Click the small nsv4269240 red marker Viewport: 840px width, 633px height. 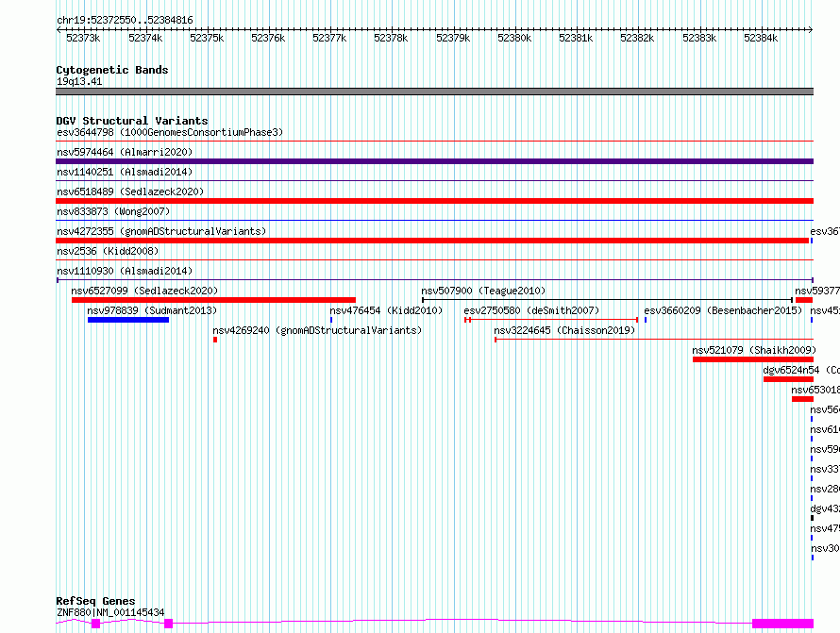[215, 340]
